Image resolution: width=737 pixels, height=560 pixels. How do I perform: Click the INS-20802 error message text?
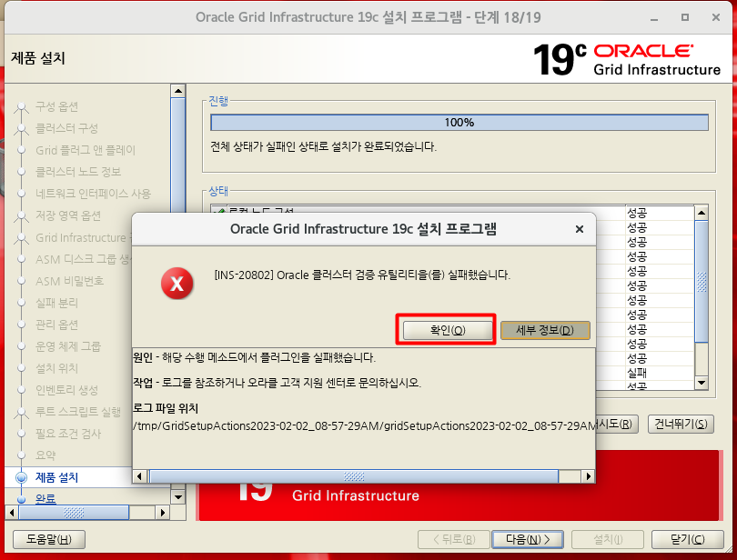(362, 275)
